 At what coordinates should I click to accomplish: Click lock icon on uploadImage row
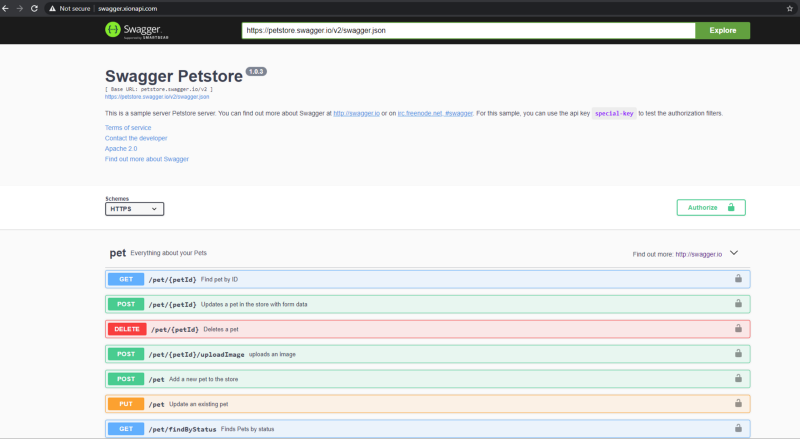coord(738,353)
